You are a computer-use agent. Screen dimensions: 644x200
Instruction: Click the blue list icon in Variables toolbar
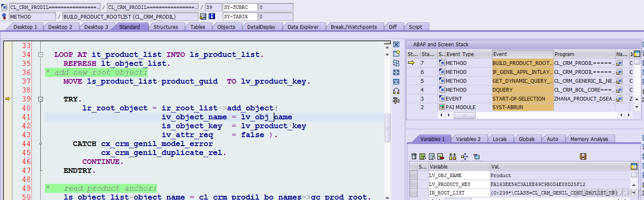tap(432, 157)
